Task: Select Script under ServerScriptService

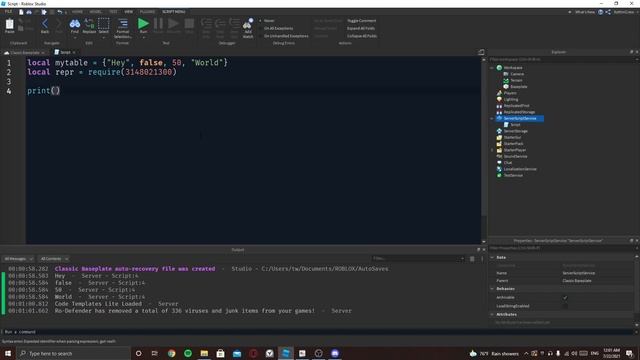Action: (x=515, y=124)
